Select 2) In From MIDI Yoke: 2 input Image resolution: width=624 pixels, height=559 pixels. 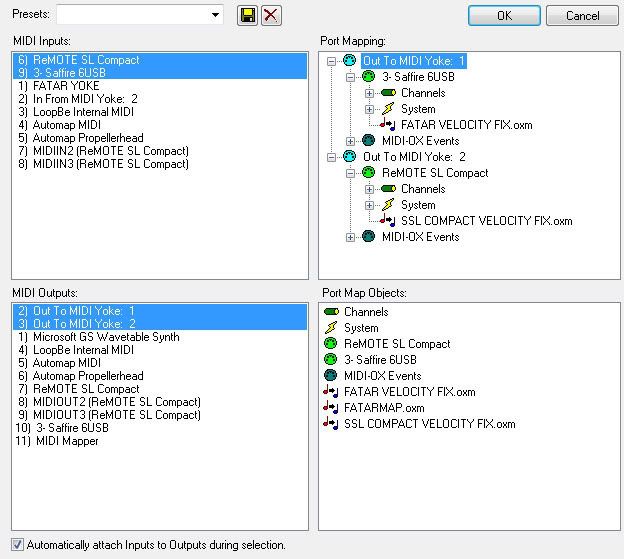coord(160,99)
